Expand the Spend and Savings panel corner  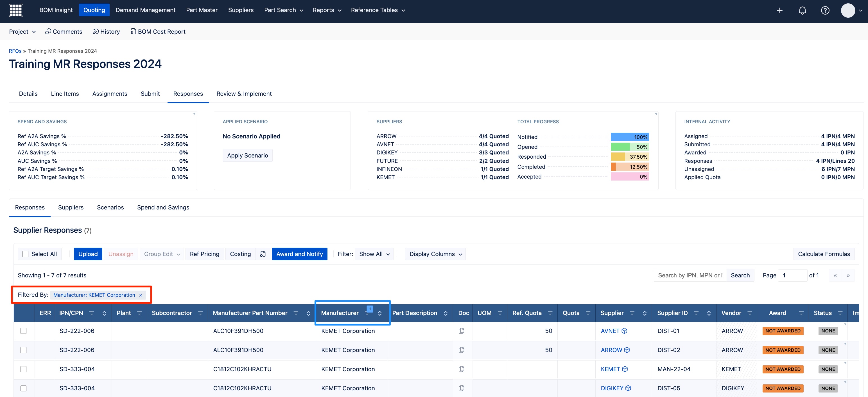pyautogui.click(x=194, y=114)
